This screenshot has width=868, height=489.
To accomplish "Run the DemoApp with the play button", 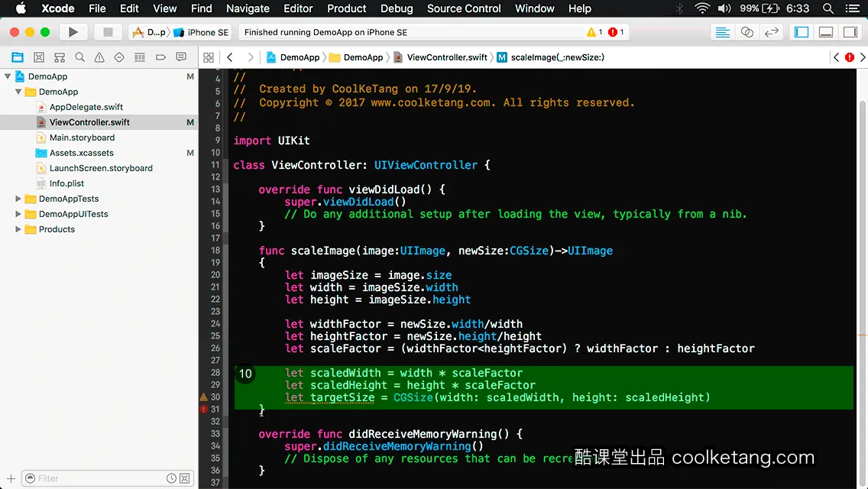I will click(x=73, y=32).
